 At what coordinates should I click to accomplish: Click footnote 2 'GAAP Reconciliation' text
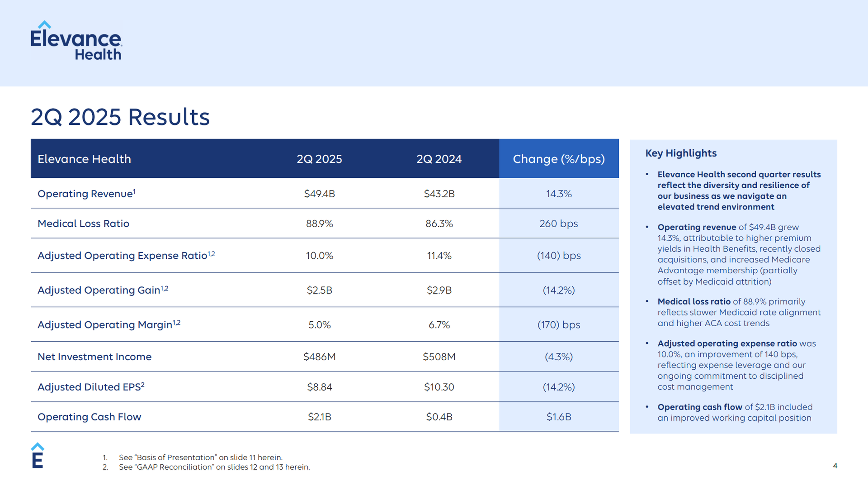coord(214,467)
